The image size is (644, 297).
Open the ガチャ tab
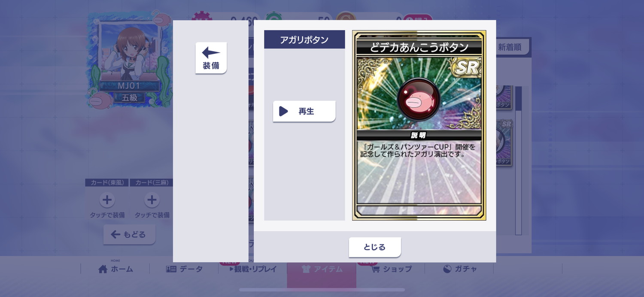tap(459, 269)
